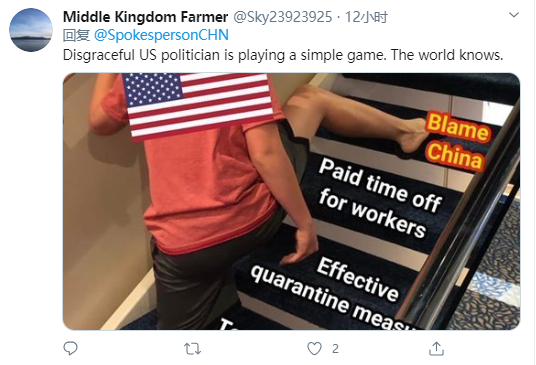This screenshot has height=365, width=536.
Task: Open the tweet text about disgraceful US politician
Action: tap(283, 55)
